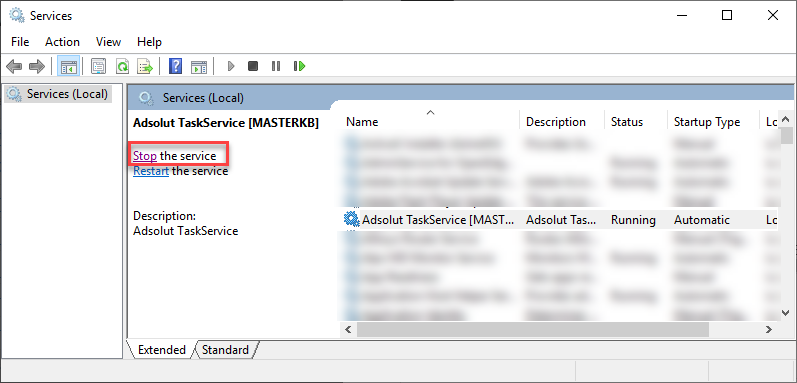Click the Back arrow toolbar icon
This screenshot has width=797, height=383.
[14, 66]
